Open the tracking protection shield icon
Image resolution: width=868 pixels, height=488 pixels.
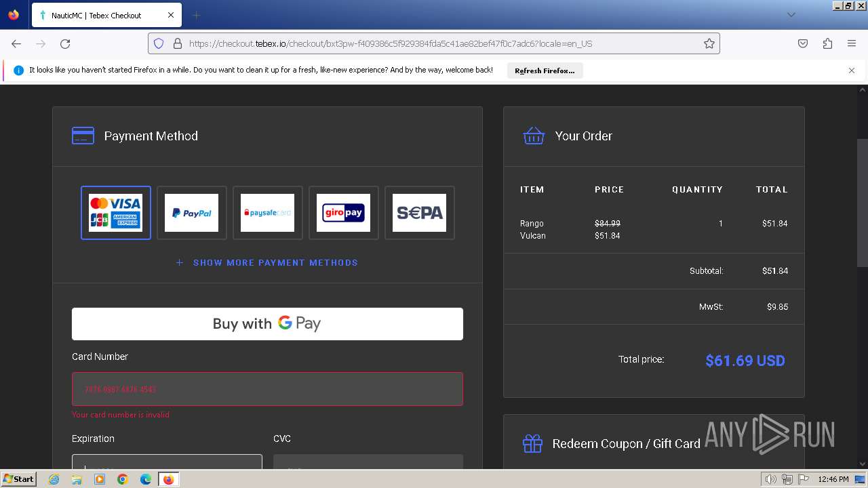[159, 43]
